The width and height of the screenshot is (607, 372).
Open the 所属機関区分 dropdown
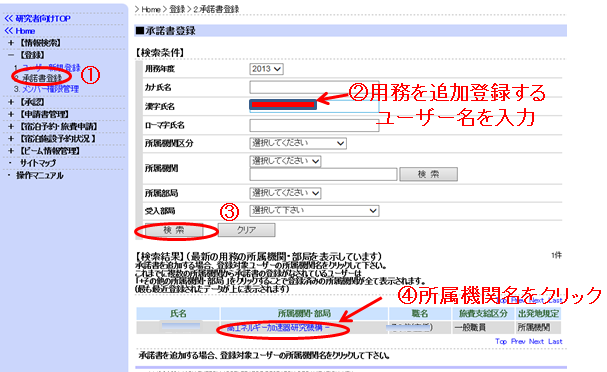click(x=298, y=143)
